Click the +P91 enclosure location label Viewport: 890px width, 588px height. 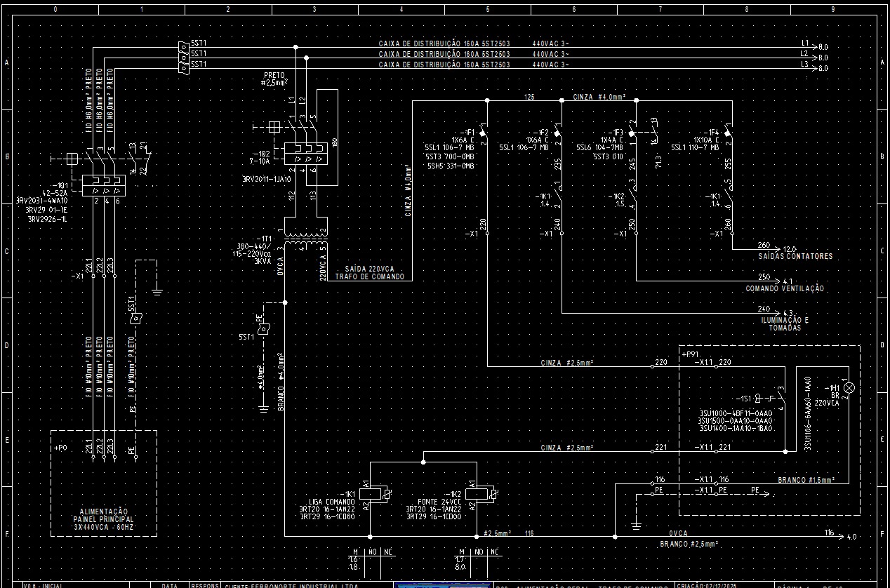[x=691, y=354]
